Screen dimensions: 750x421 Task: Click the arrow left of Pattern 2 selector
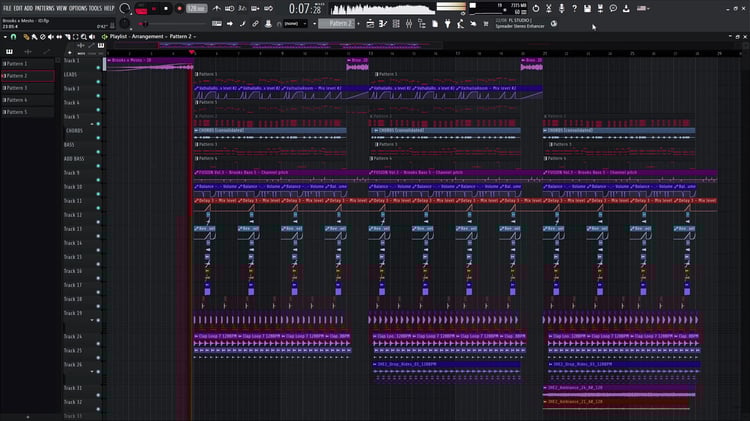314,23
